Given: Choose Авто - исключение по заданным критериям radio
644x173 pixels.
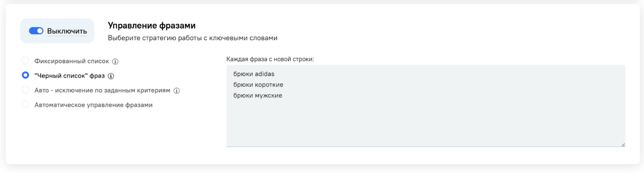Looking at the screenshot, I should (25, 90).
